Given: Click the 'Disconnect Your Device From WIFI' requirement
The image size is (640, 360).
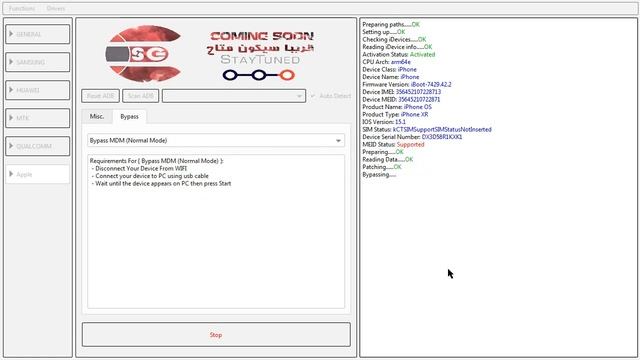Looking at the screenshot, I should [x=139, y=169].
